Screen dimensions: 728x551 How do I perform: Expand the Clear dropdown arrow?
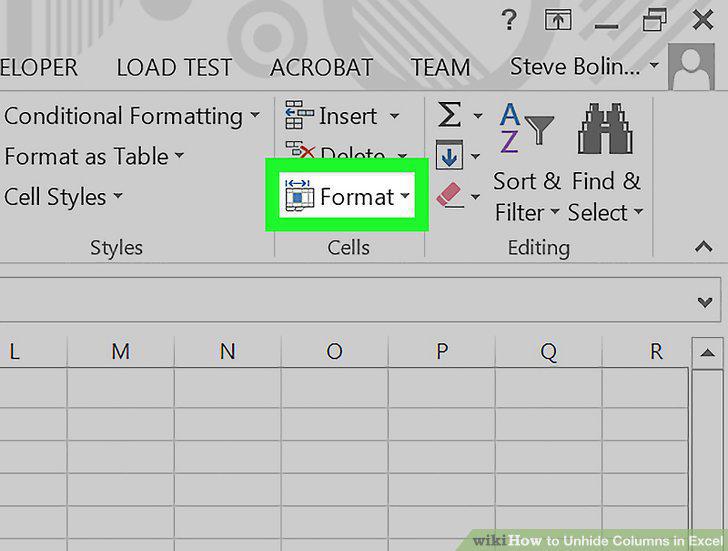tap(475, 196)
